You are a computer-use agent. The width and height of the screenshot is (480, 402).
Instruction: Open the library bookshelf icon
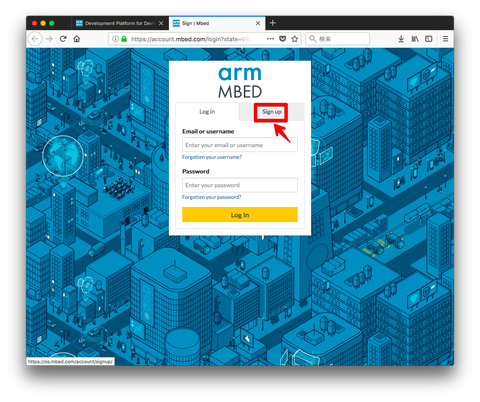tap(415, 39)
